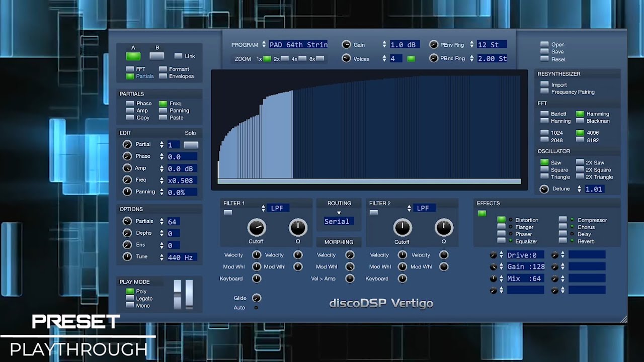The image size is (644, 362).
Task: Click the Panning knob in EDIT
Action: coord(127,192)
